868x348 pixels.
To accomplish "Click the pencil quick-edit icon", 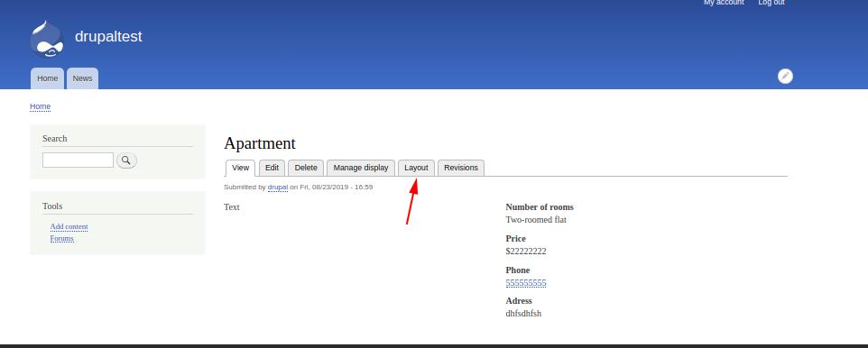I will [x=785, y=77].
